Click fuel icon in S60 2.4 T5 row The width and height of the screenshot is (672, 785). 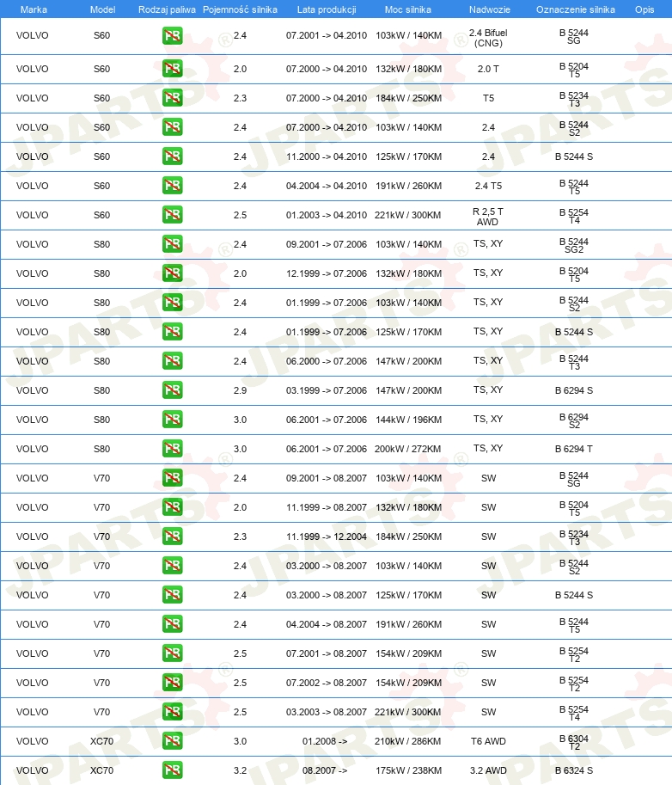tap(172, 186)
